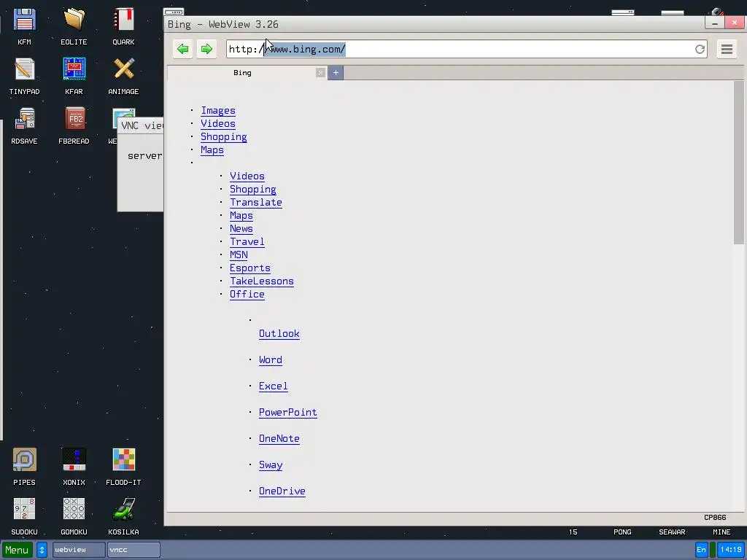Image resolution: width=747 pixels, height=560 pixels.
Task: Open the top Shopping link
Action: (x=223, y=137)
